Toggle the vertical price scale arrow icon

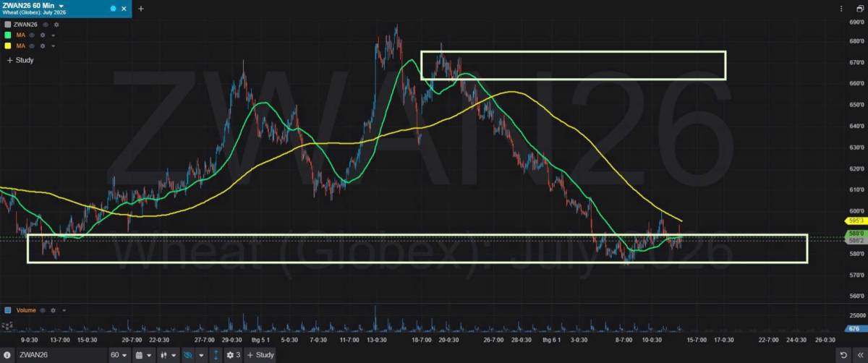(216, 355)
